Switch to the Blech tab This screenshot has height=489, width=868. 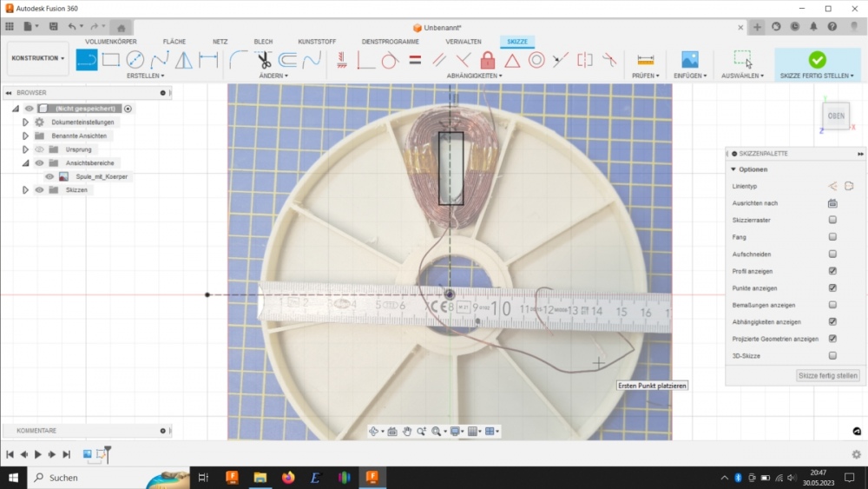click(263, 42)
